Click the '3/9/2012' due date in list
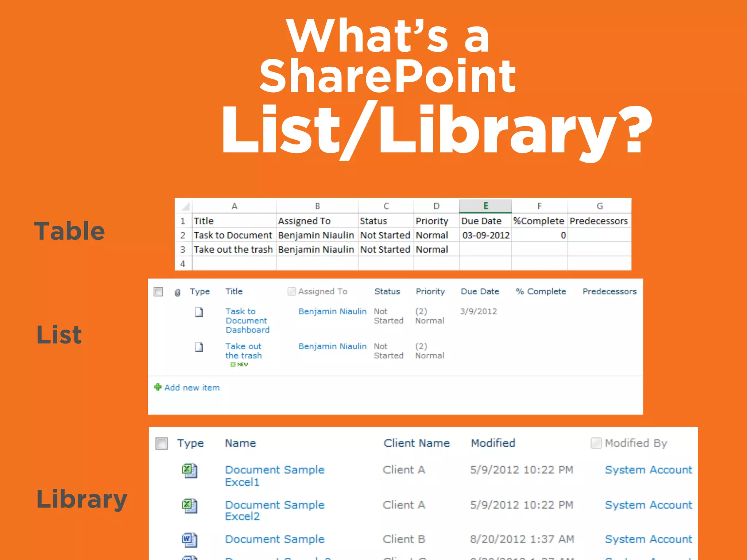This screenshot has width=747, height=560. click(x=478, y=311)
